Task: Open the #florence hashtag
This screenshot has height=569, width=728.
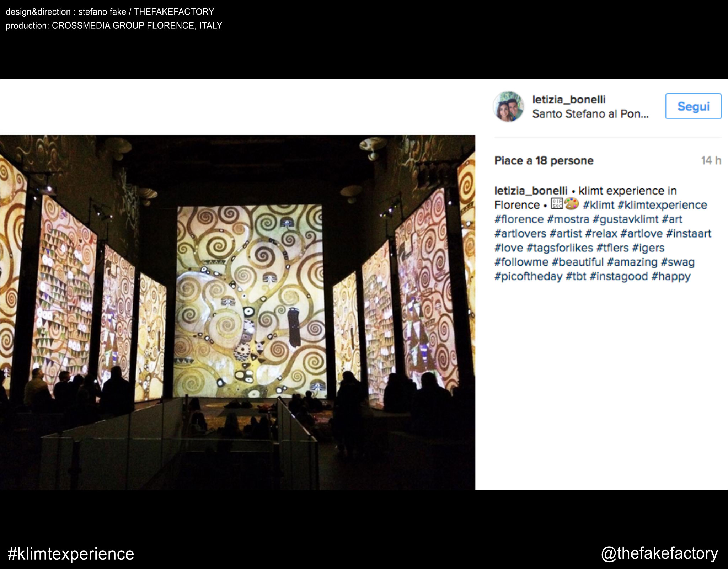Action: click(x=519, y=219)
